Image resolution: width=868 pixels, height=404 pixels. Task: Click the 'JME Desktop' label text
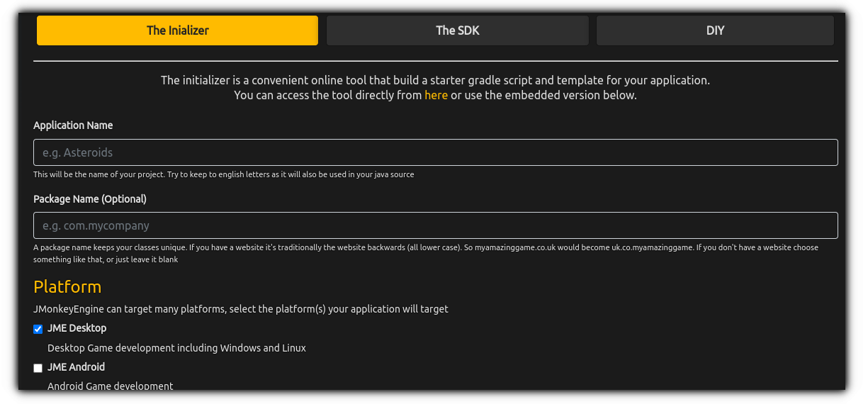point(77,328)
